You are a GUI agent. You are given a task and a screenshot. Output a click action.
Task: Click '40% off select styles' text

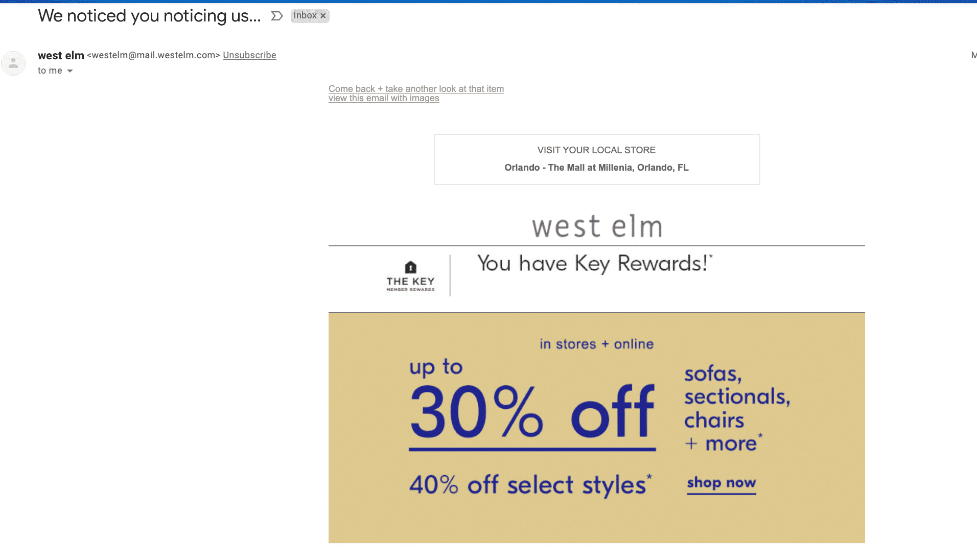click(x=530, y=484)
